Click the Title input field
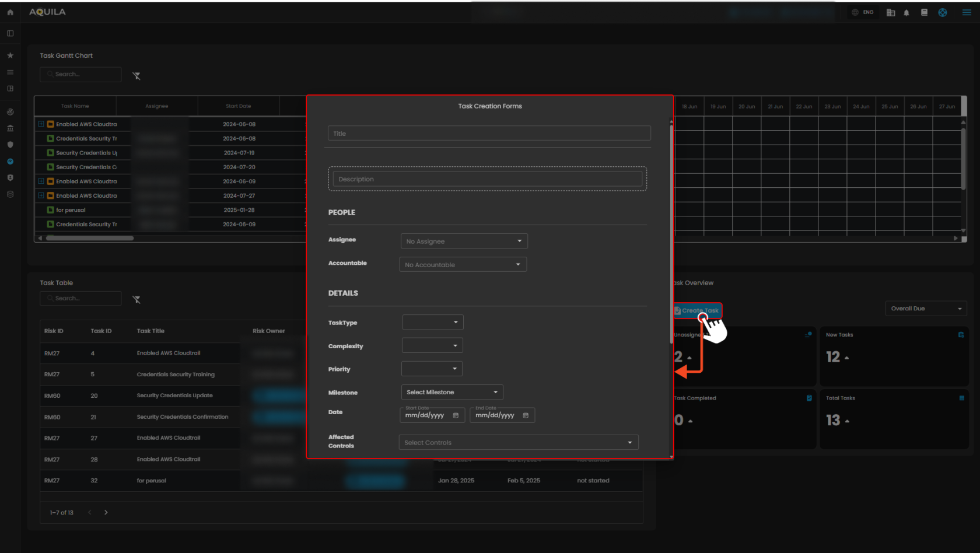The height and width of the screenshot is (553, 980). (x=489, y=134)
